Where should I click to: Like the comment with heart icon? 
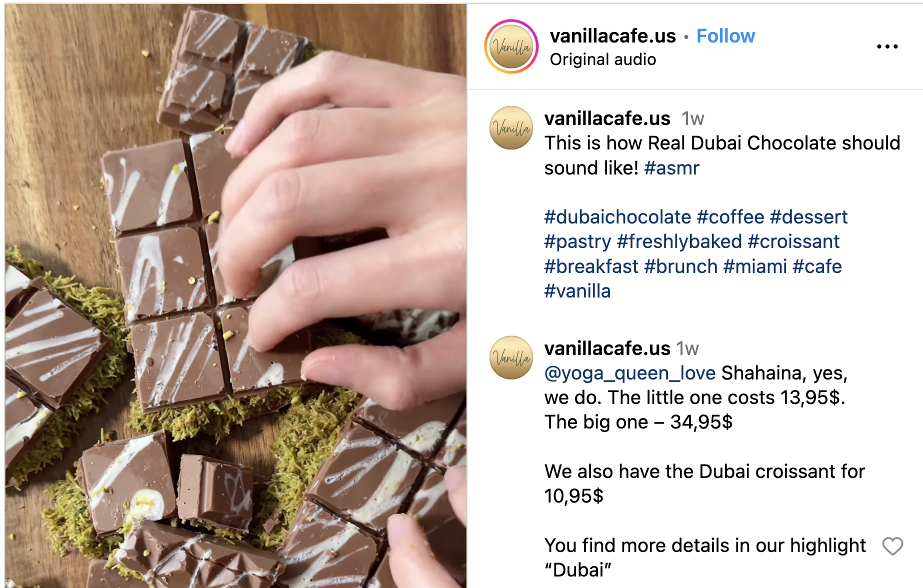click(x=892, y=546)
